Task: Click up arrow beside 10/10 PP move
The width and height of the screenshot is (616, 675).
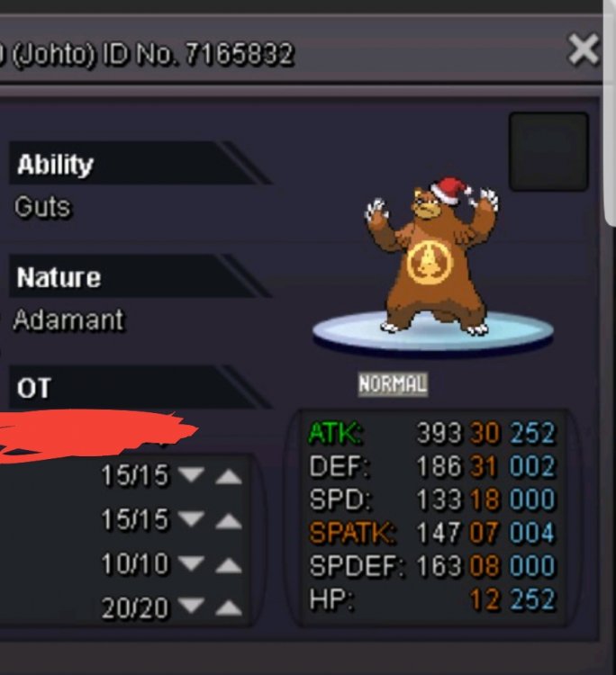Action: [x=229, y=565]
